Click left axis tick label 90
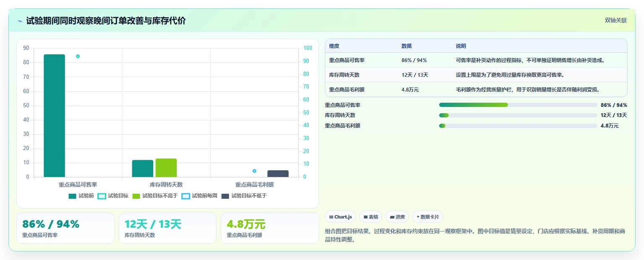This screenshot has height=260, width=644. tap(26, 48)
